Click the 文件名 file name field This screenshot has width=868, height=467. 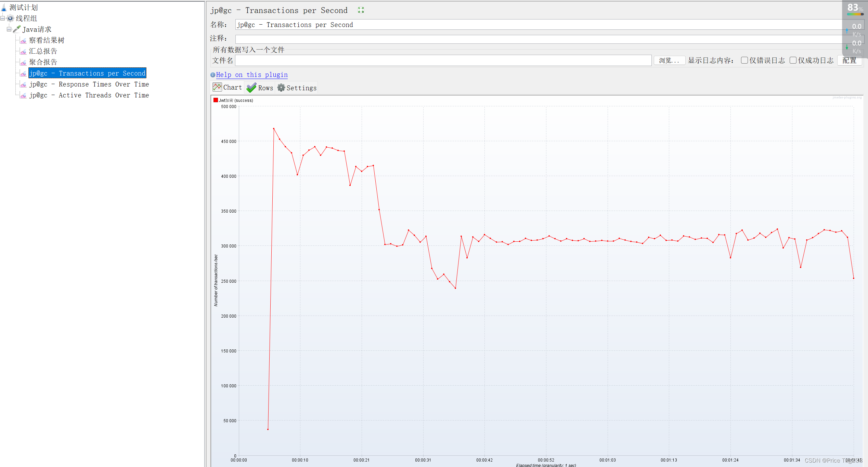pos(443,61)
